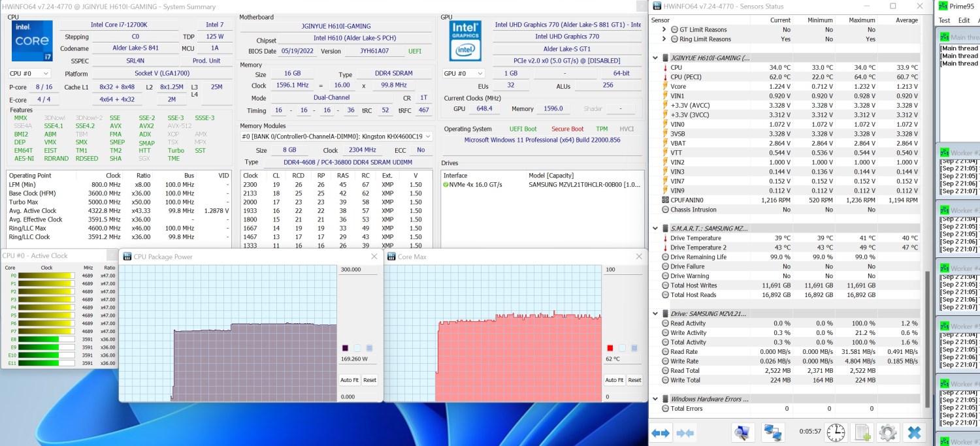
Task: Reset the elapsed-time clock icon
Action: (x=835, y=432)
